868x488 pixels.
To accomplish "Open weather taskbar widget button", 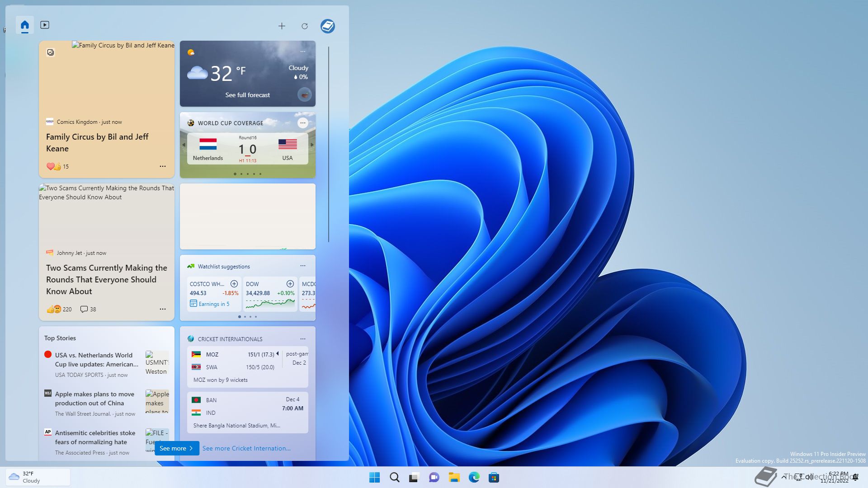I will coord(38,477).
